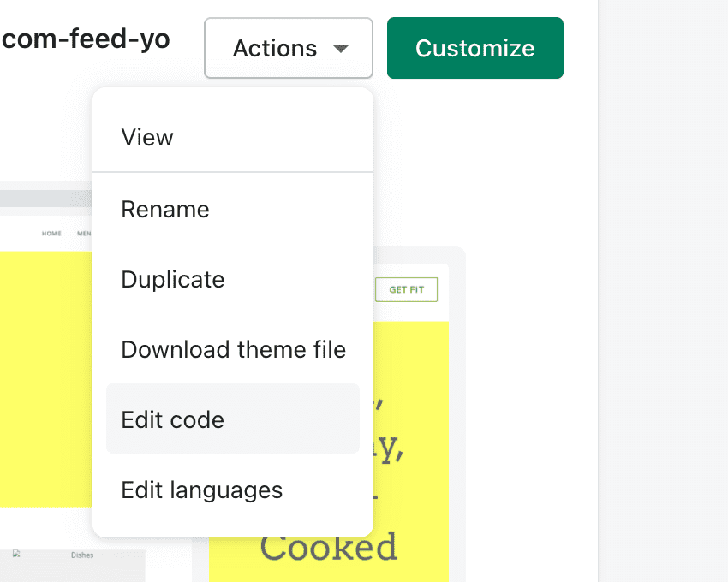Viewport: 728px width, 582px height.
Task: Click the GET FIT button in mobile preview
Action: [x=406, y=289]
